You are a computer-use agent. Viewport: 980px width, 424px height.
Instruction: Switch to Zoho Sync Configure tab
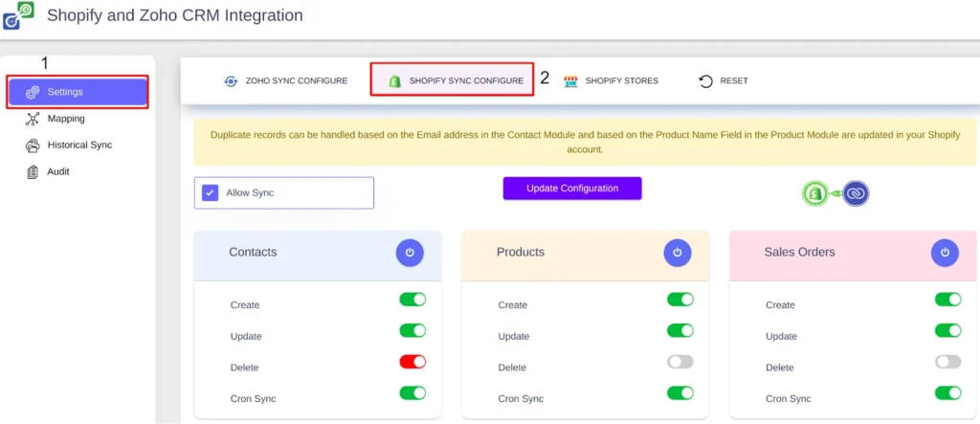point(285,81)
